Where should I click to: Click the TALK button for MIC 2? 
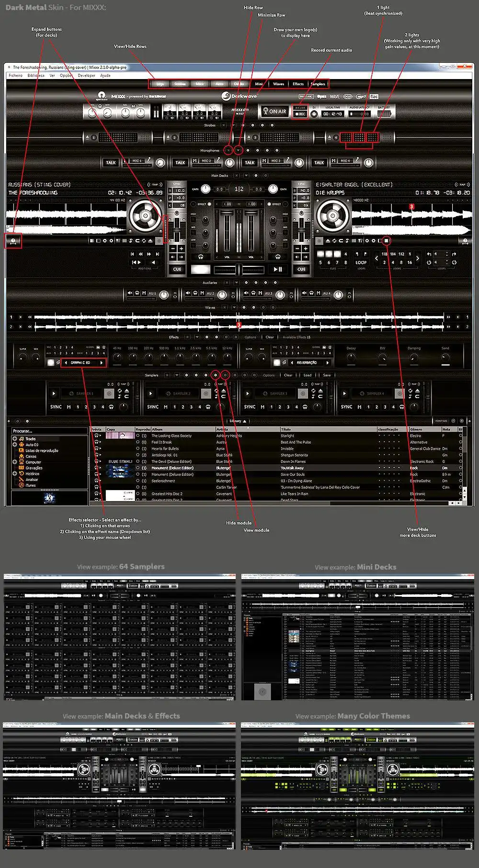tap(180, 163)
